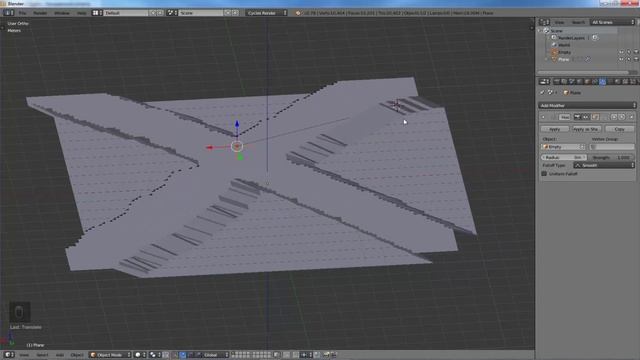Move the Hook modifier up
640x360 pixels.
(x=614, y=117)
